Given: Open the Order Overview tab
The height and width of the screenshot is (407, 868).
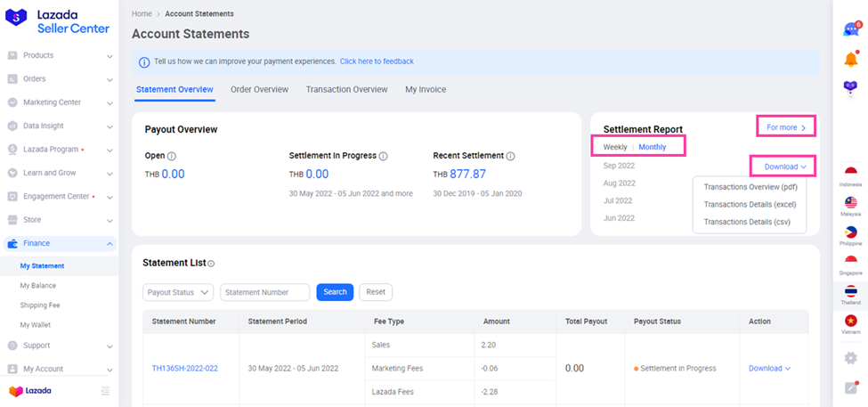Looking at the screenshot, I should 260,89.
